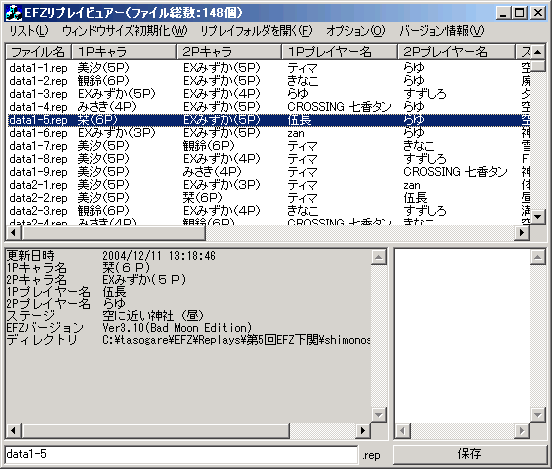Click the details panel horizontal scrollbar thumb
The image size is (552, 469).
(x=156, y=430)
